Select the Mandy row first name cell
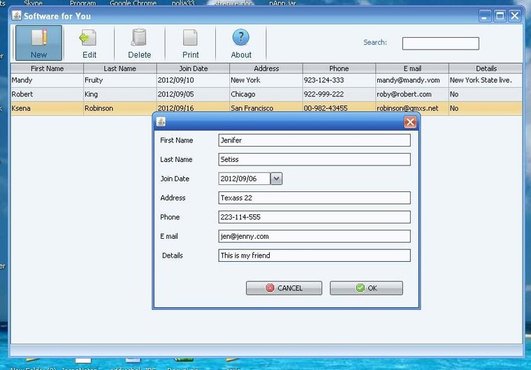Image resolution: width=531 pixels, height=370 pixels. [47, 80]
